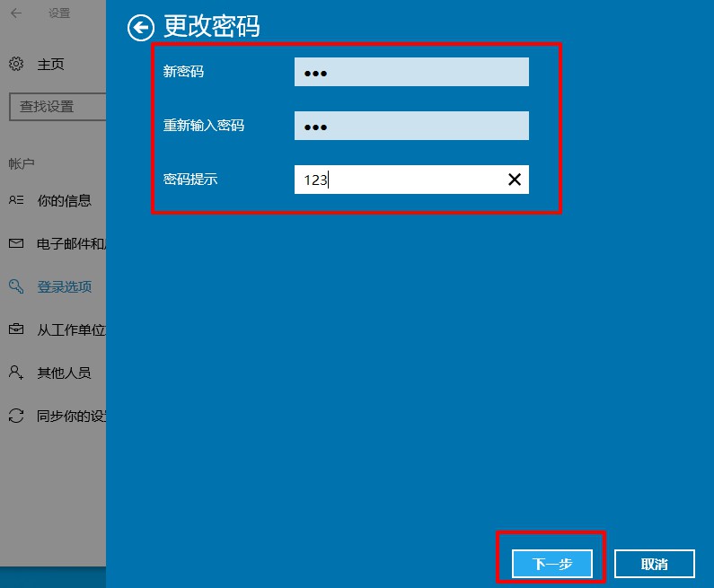The width and height of the screenshot is (714, 588).
Task: Click the 帐户 section heading
Action: (x=22, y=163)
